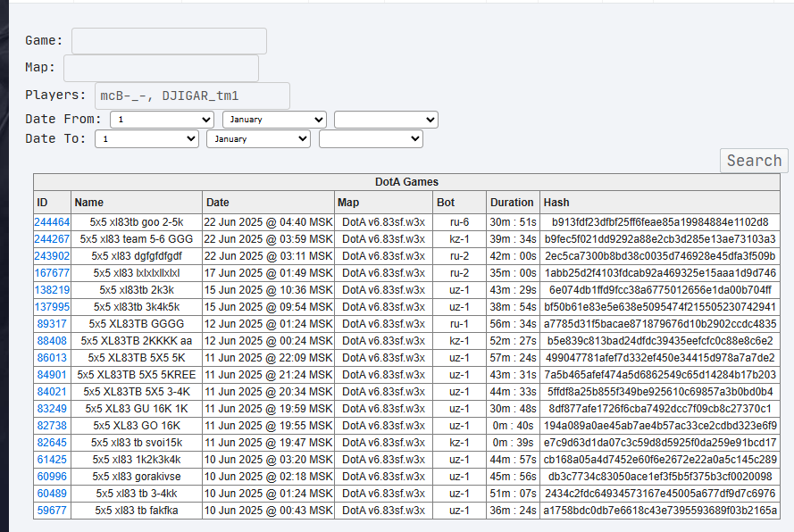Screen dimensions: 794x532
Task: Click the DotA Games table title
Action: [406, 182]
